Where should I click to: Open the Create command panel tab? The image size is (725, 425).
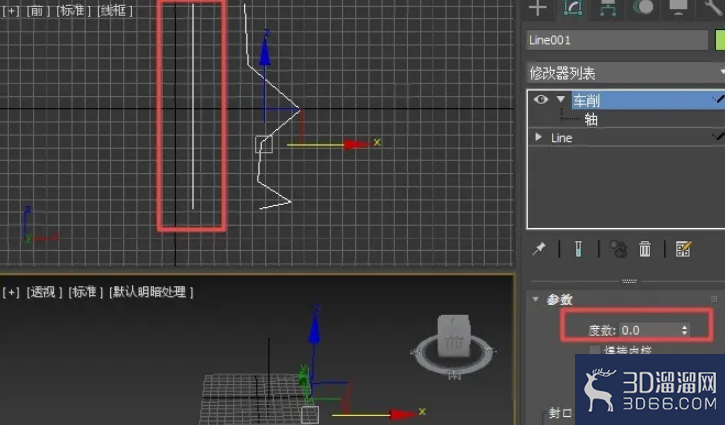[538, 8]
